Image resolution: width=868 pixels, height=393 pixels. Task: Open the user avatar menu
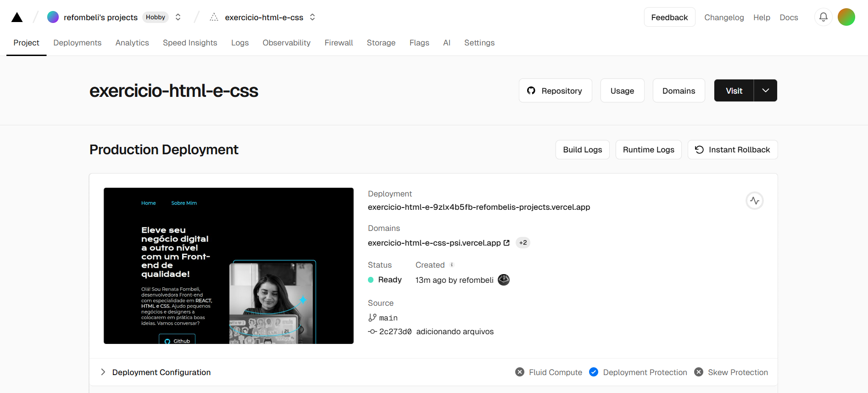[846, 17]
